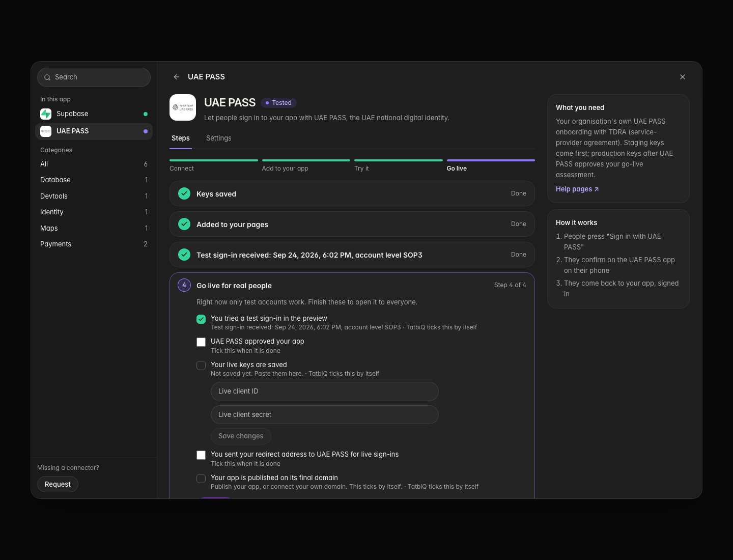This screenshot has width=733, height=560.
Task: Click the Live client ID field
Action: [x=325, y=391]
